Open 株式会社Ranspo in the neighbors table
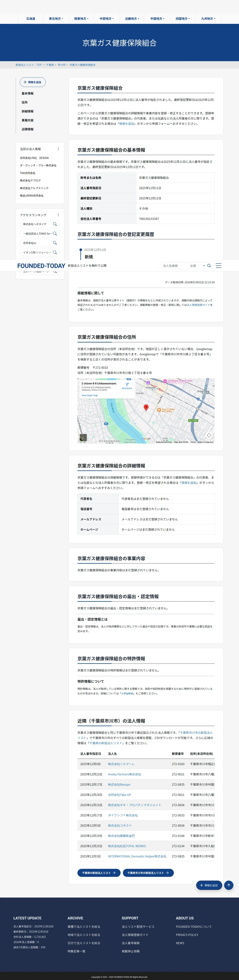Image resolution: width=239 pixels, height=980 pixels. (119, 785)
